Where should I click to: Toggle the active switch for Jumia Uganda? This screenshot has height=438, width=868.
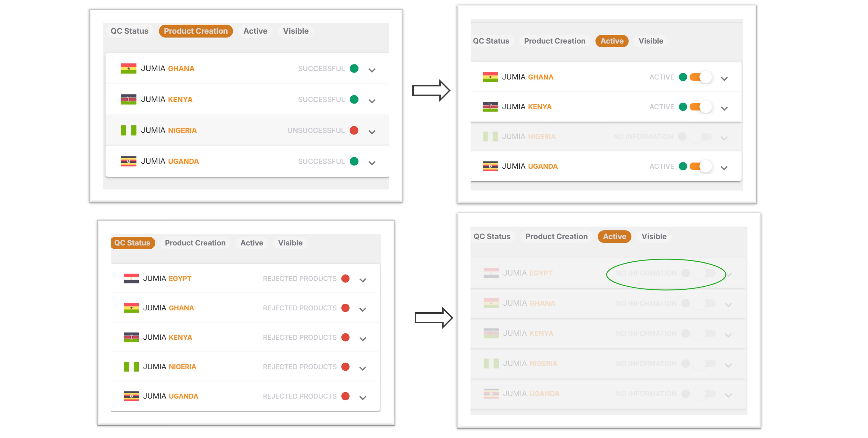coord(700,166)
